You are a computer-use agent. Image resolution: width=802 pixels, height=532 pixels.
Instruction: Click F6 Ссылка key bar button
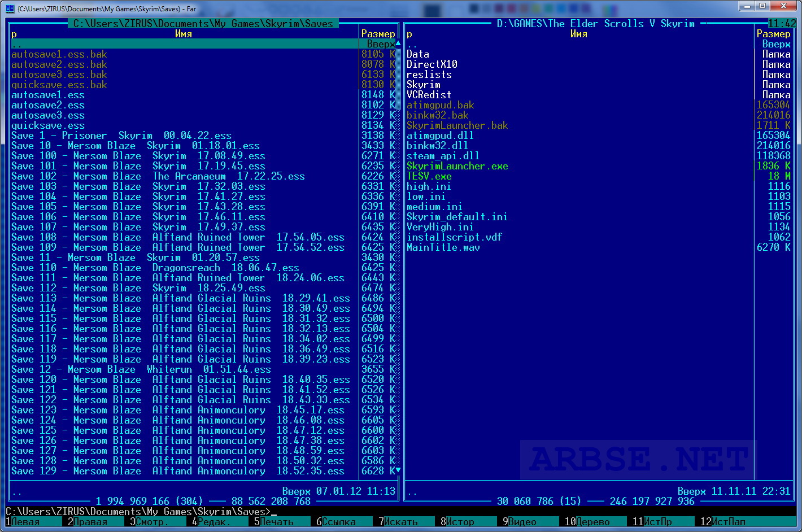click(347, 522)
